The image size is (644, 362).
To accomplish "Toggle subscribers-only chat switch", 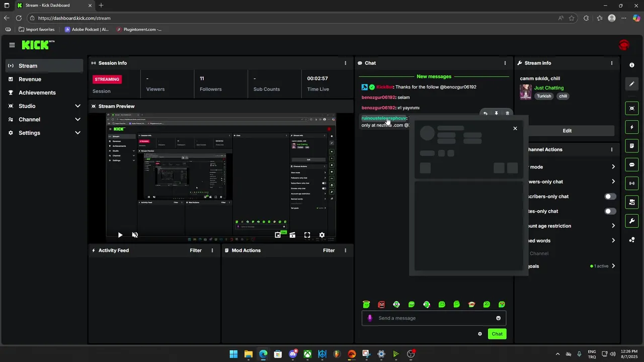I will click(x=610, y=197).
